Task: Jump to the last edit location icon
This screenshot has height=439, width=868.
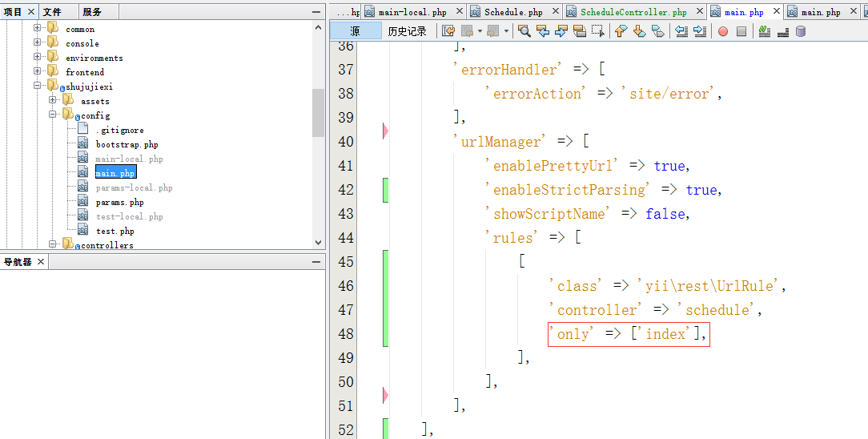Action: click(x=448, y=31)
